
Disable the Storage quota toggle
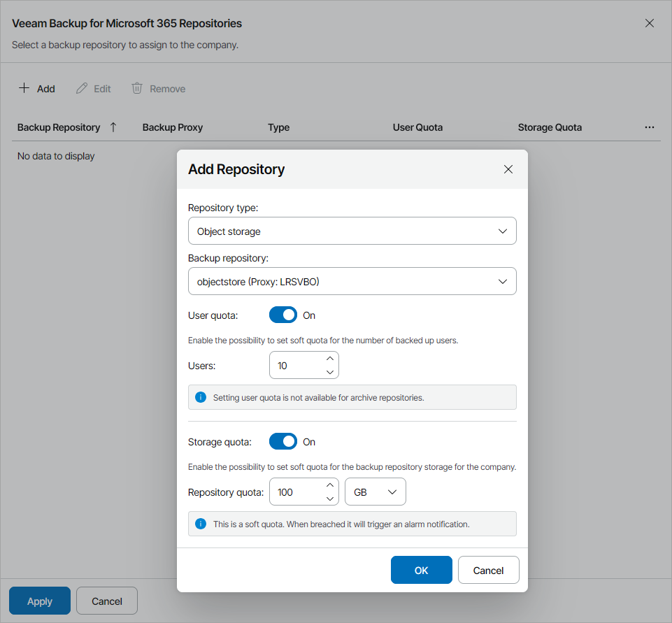[x=283, y=441]
